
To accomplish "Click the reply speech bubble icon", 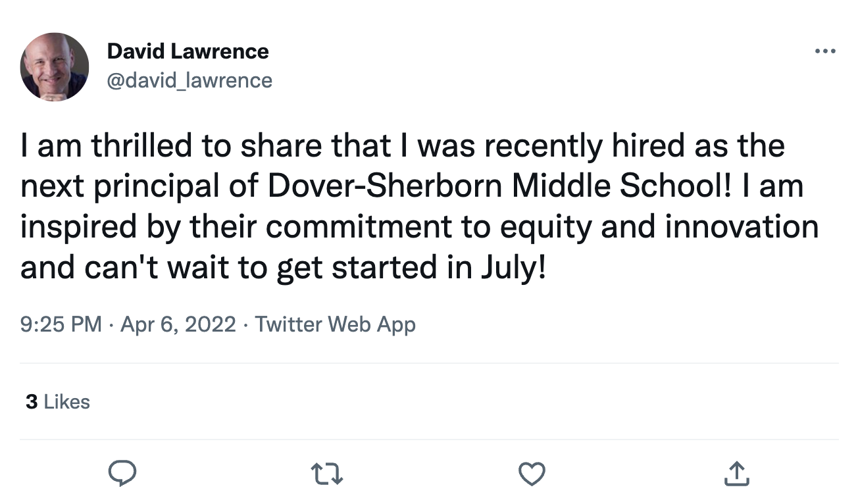I will [x=122, y=473].
